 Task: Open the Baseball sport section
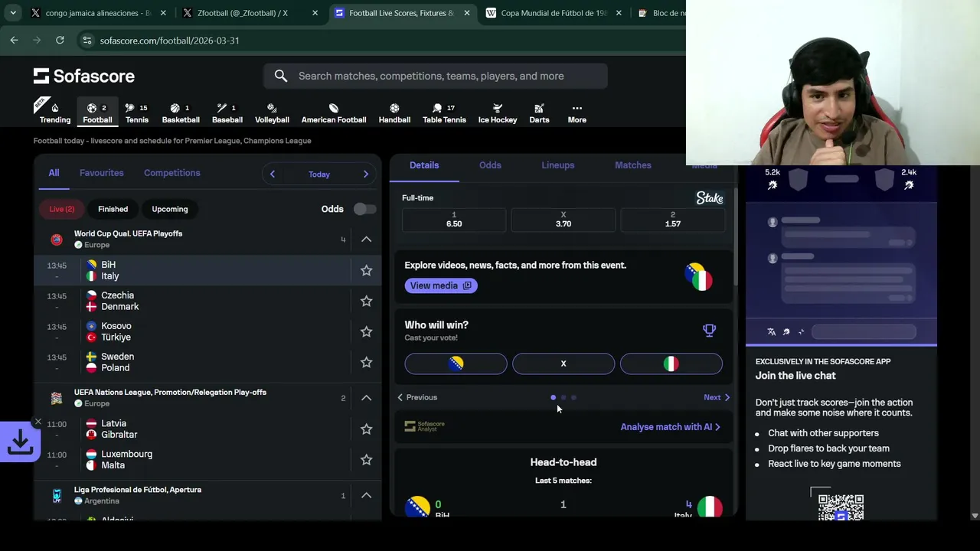point(227,113)
